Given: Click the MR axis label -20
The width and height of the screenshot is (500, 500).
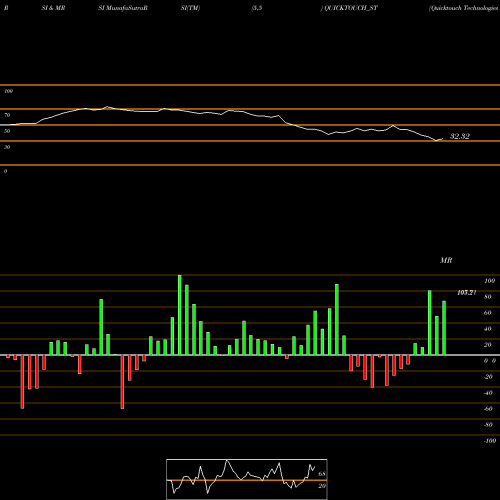Looking at the screenshot, I should click(x=488, y=377).
